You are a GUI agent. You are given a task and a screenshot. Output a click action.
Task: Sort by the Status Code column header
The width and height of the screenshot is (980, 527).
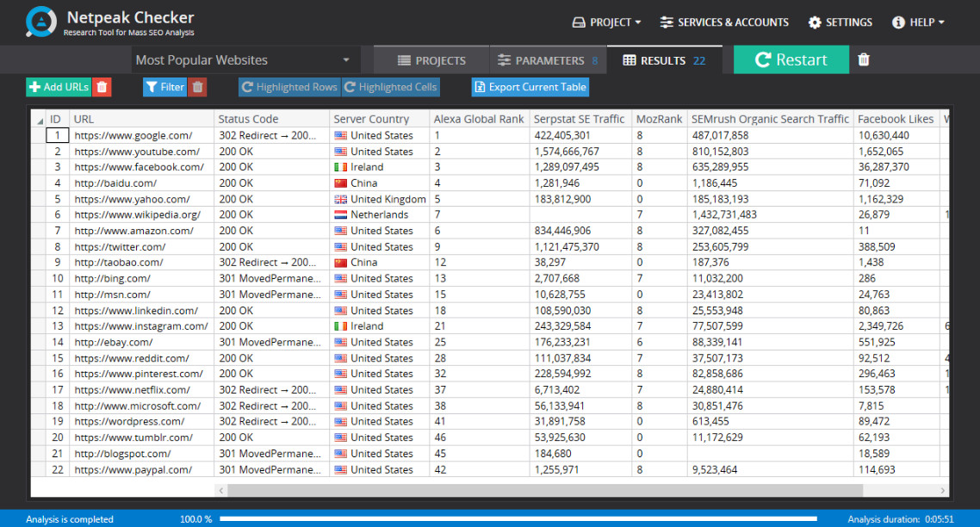272,119
